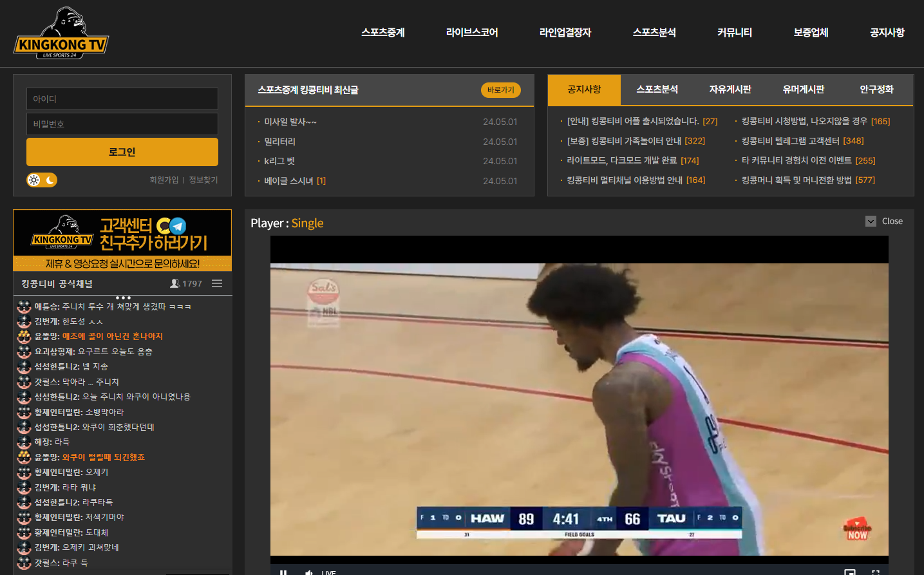Open the 스포츠분석 top menu
The width and height of the screenshot is (924, 575).
point(654,32)
